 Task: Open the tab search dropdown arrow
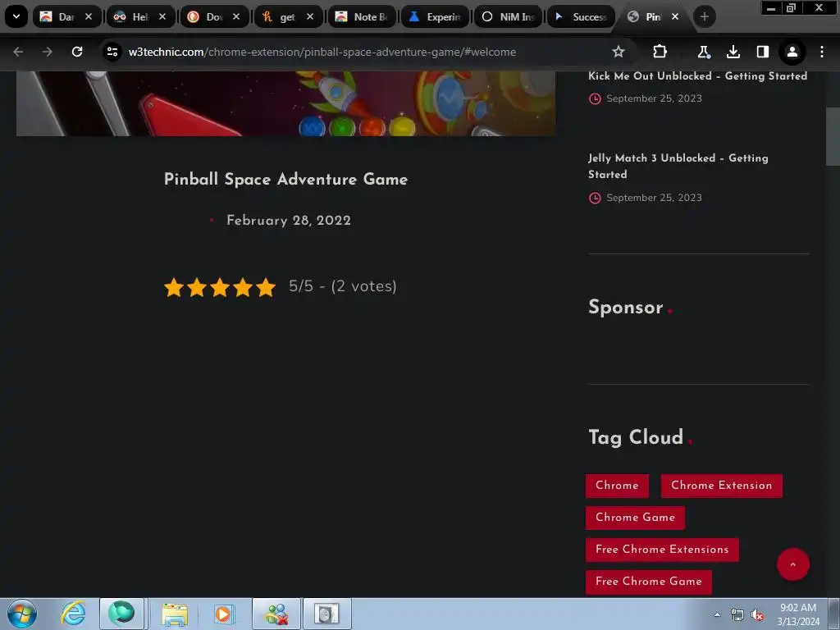16,16
